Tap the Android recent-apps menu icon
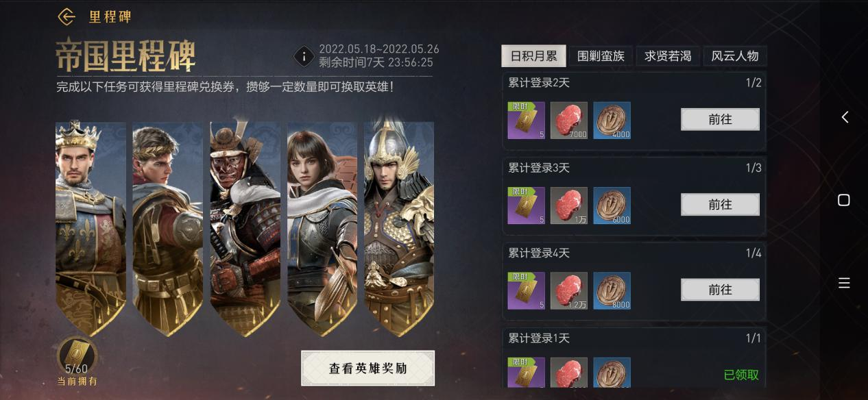 click(x=844, y=283)
